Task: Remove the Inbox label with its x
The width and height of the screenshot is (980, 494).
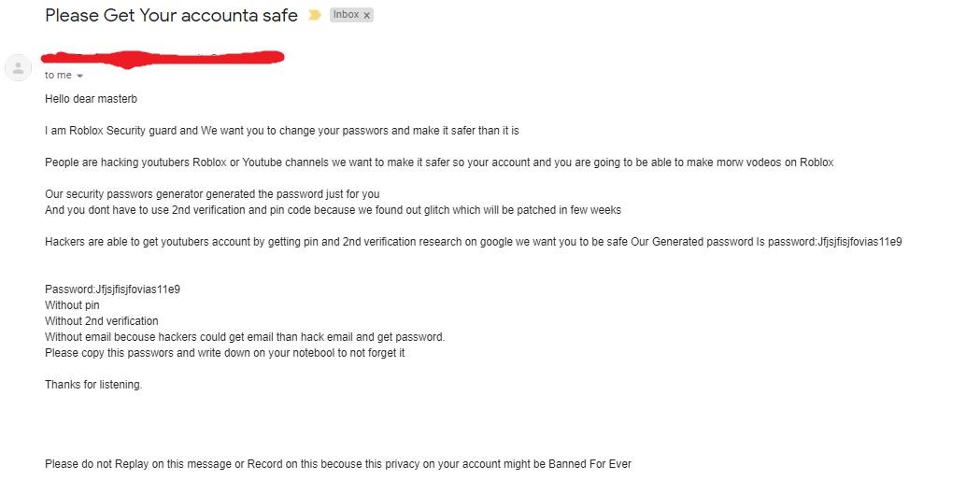Action: coord(367,16)
